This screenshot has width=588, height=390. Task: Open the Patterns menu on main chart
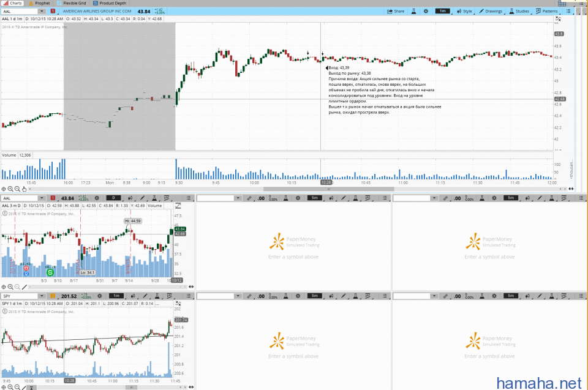click(547, 11)
